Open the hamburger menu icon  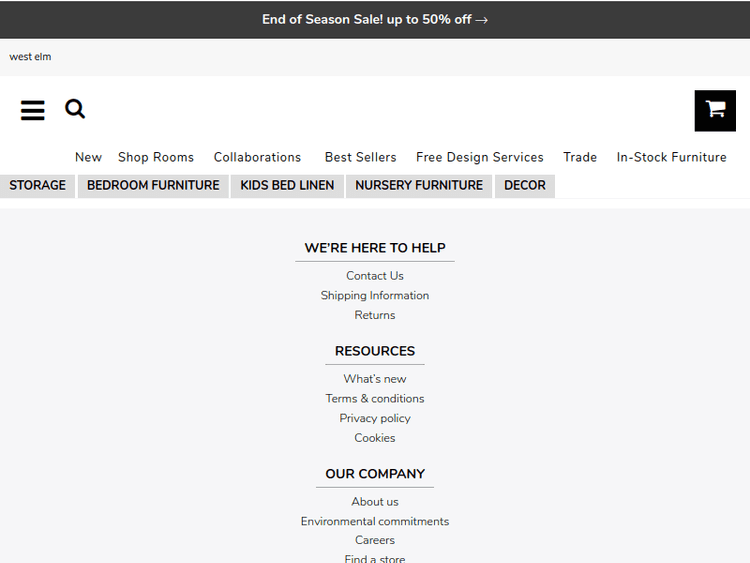point(33,110)
